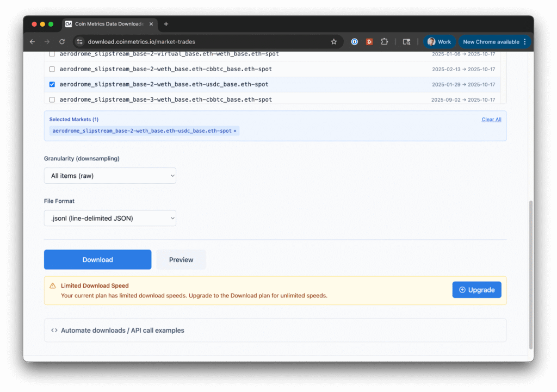Click the markets list scrollbar

(503, 77)
